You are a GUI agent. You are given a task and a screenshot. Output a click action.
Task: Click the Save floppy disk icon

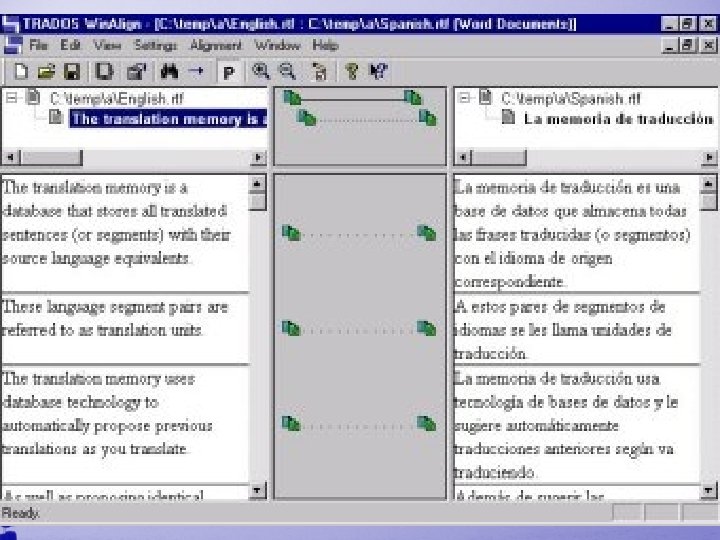[x=72, y=71]
